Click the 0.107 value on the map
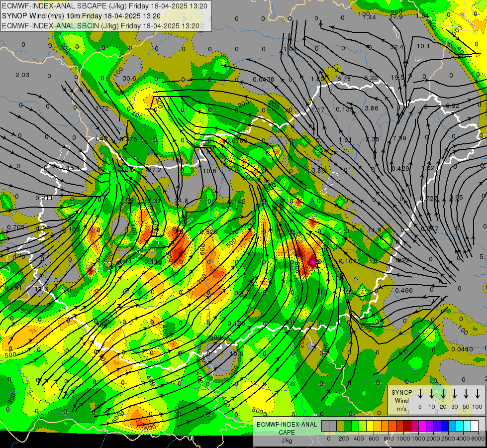Screen dimensions: 487x448 point(348,261)
